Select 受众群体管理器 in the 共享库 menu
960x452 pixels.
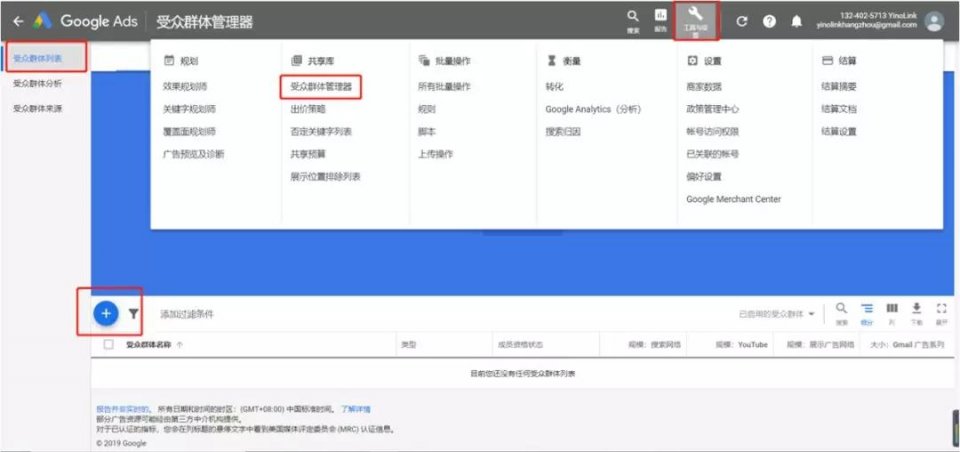tap(321, 87)
